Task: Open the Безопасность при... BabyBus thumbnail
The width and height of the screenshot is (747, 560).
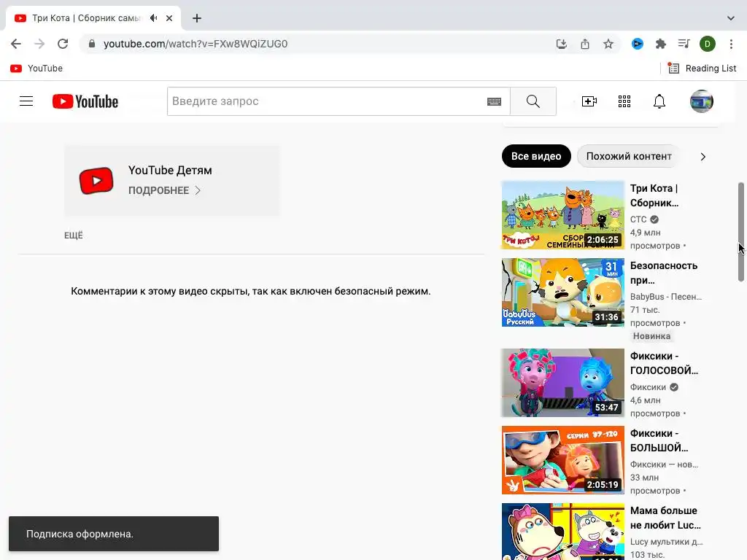Action: [562, 292]
